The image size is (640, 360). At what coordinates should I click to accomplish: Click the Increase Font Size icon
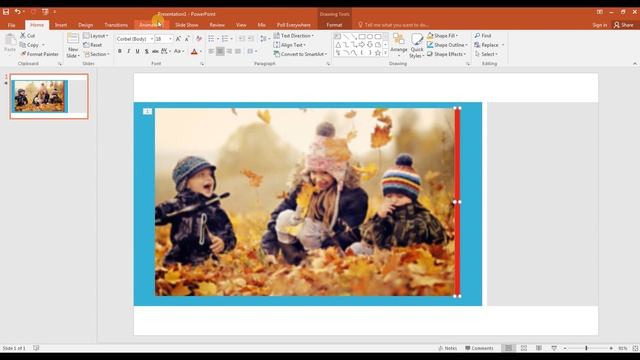178,39
